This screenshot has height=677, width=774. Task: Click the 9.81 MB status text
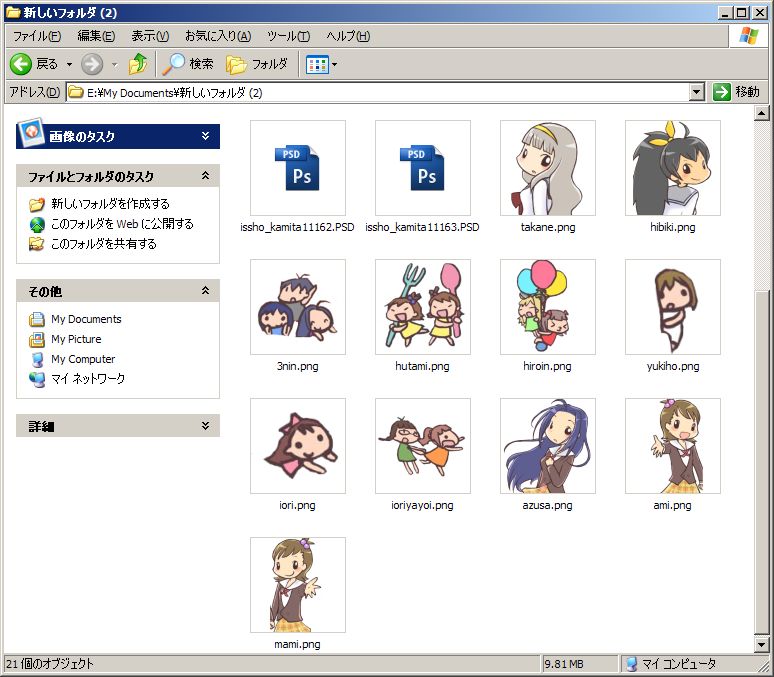pyautogui.click(x=563, y=664)
